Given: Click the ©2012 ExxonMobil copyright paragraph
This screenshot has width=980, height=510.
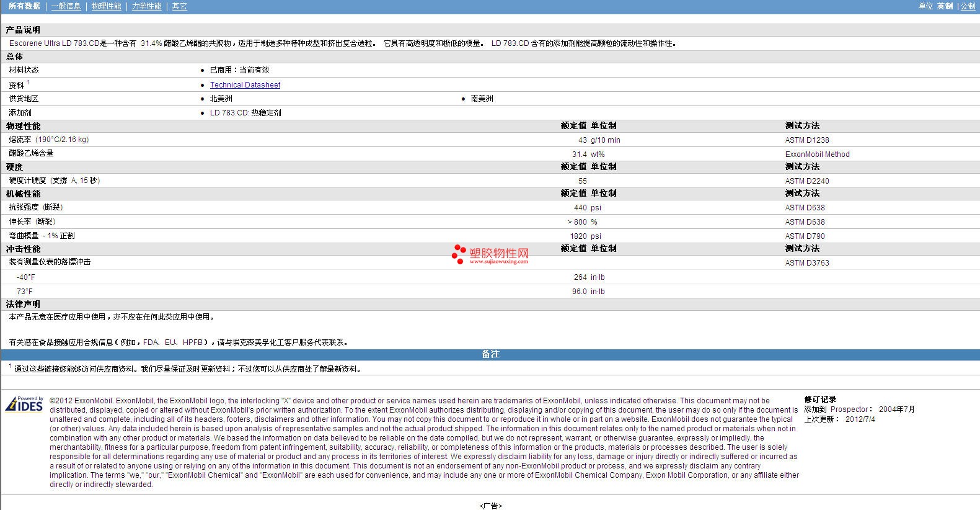Looking at the screenshot, I should [x=424, y=442].
